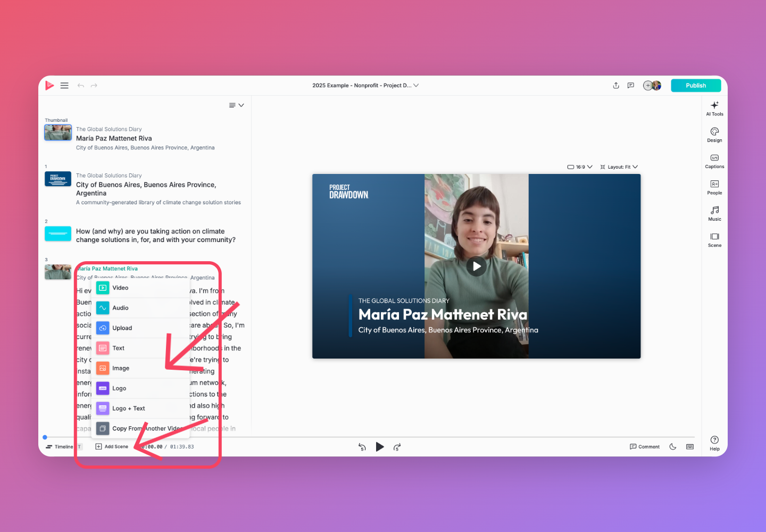This screenshot has height=532, width=766.
Task: Pick Image from the add scene menu
Action: pos(140,368)
